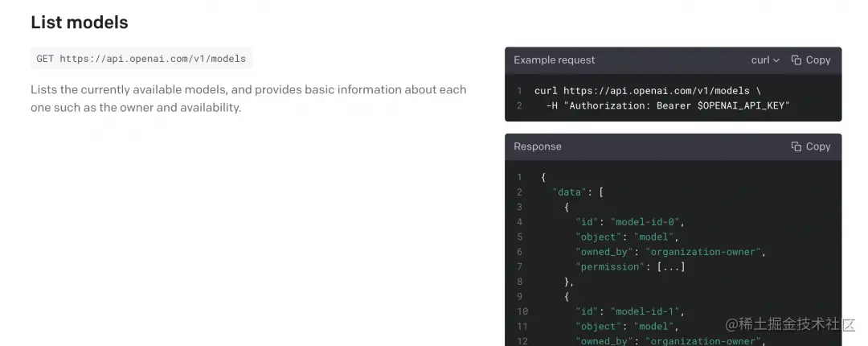Click the curl command on line 1

648,91
